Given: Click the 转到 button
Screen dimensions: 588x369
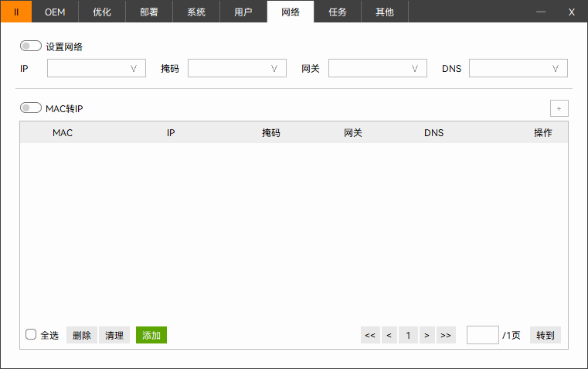Looking at the screenshot, I should pos(546,335).
